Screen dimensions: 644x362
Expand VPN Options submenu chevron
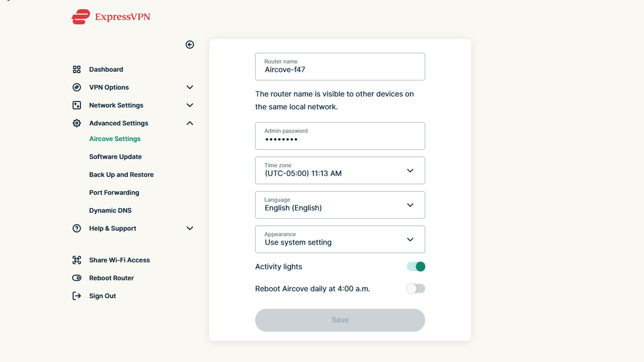pos(190,87)
